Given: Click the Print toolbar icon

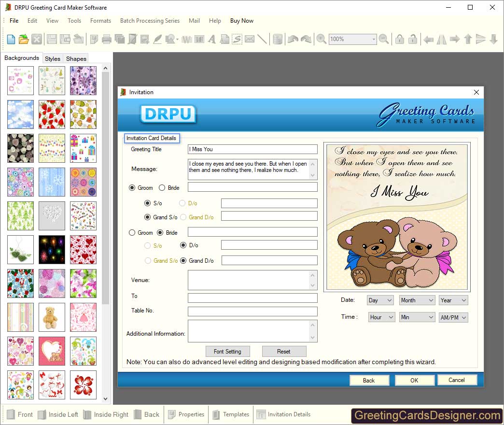Looking at the screenshot, I should coord(106,39).
